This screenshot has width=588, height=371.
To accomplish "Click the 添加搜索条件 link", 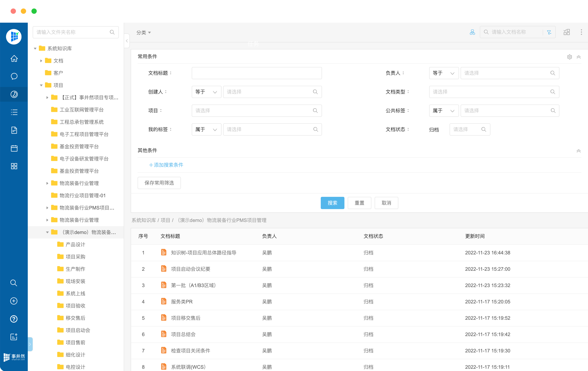I will [x=166, y=165].
